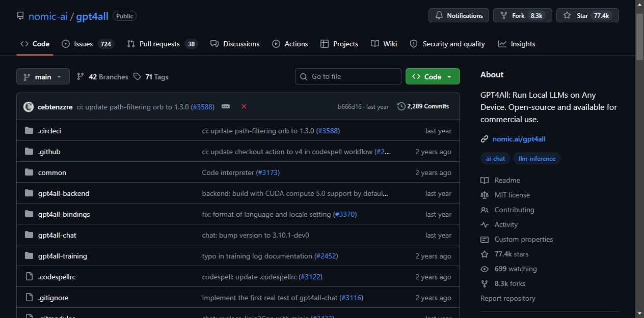Open pull request #3116 link
Viewport: 644px width, 318px height.
352,298
